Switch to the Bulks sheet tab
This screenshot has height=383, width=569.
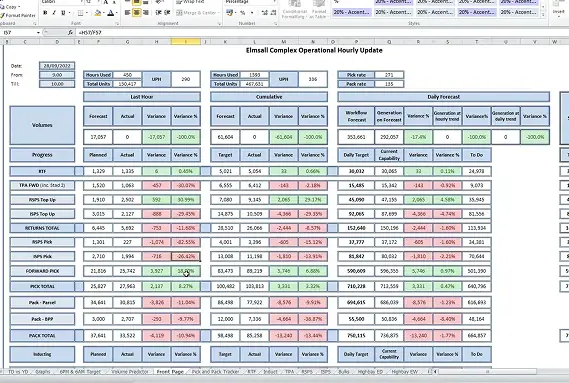pyautogui.click(x=344, y=372)
